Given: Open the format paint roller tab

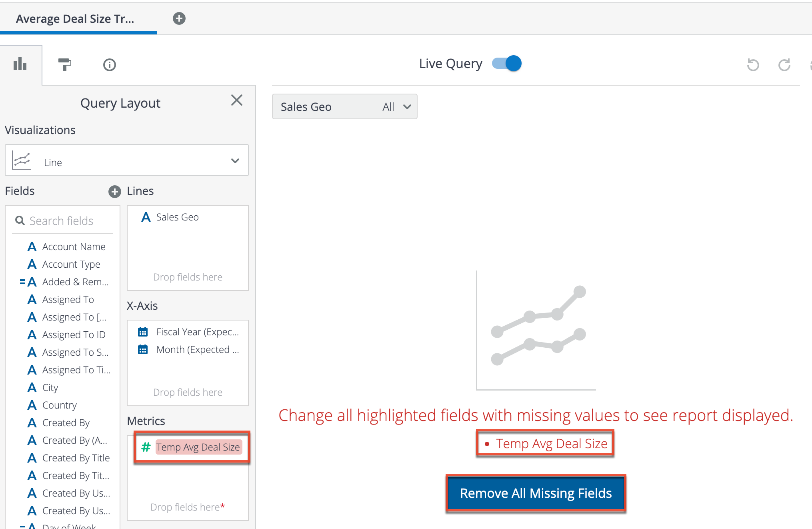Looking at the screenshot, I should [64, 64].
